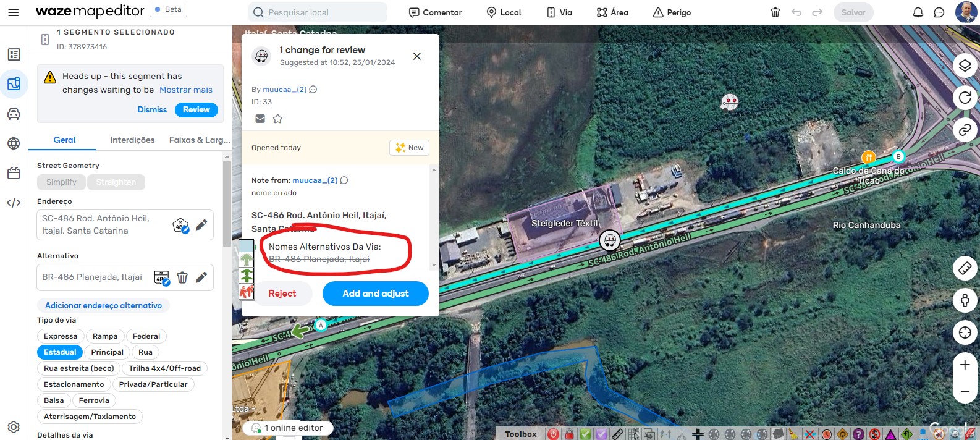
Task: Edit the Endereço pencil icon
Action: coord(201,225)
